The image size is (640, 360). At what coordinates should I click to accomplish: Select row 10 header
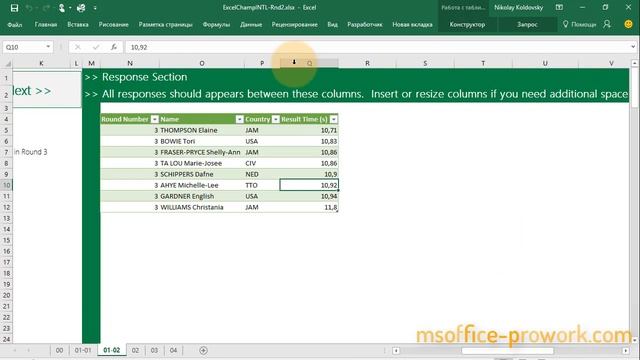7,185
